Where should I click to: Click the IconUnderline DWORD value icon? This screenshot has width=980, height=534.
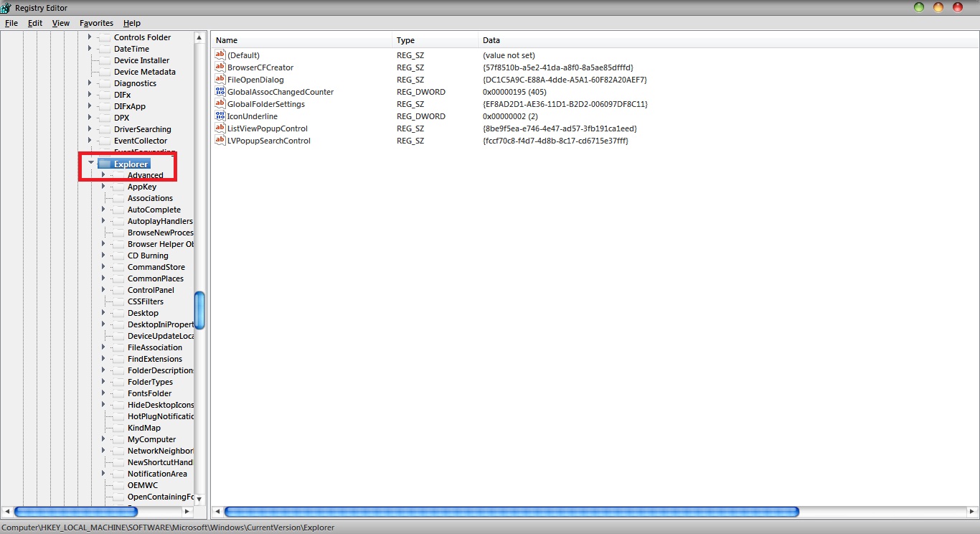click(x=220, y=116)
